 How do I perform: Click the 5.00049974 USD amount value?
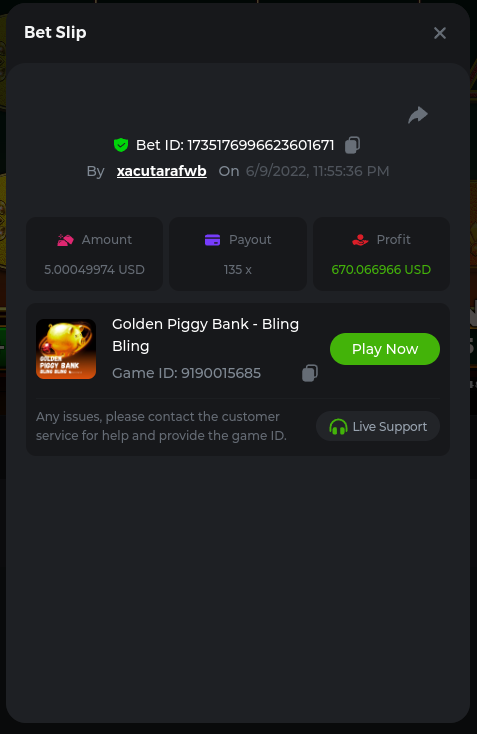coord(94,270)
